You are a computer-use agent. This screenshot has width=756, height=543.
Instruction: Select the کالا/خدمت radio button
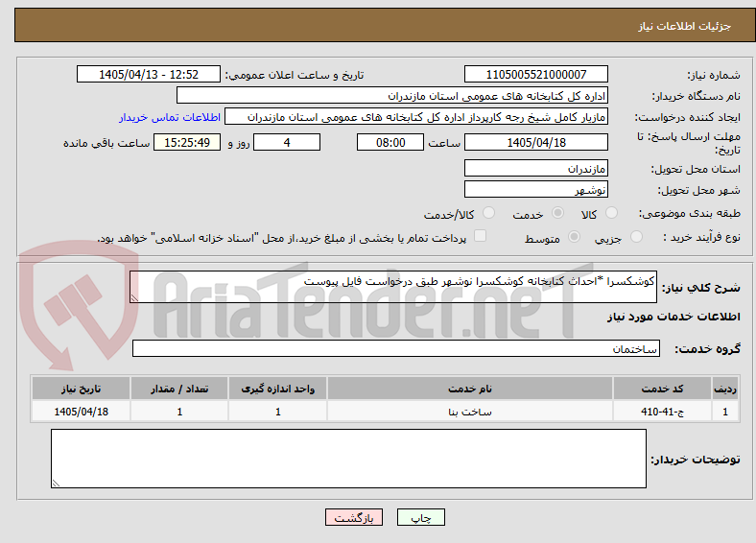pos(489,213)
